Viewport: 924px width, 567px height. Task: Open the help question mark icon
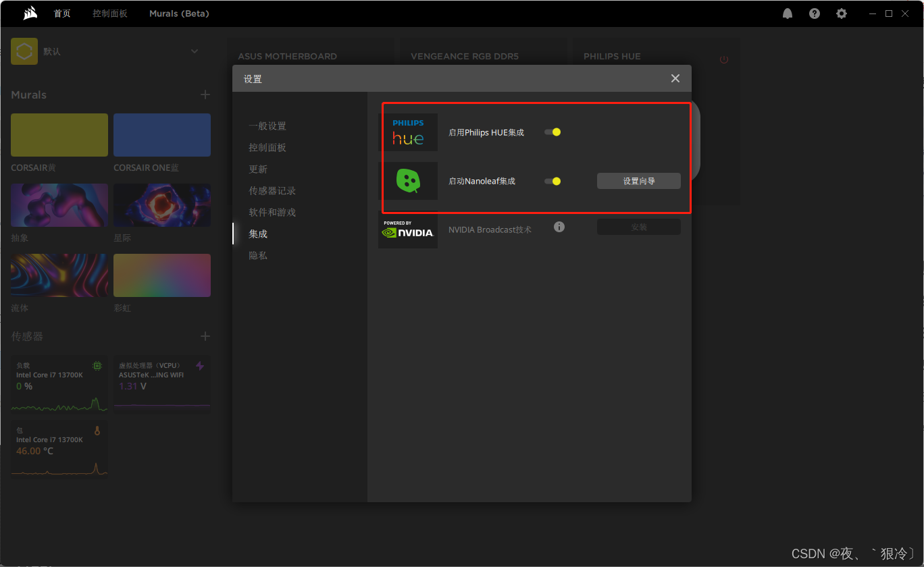(815, 13)
